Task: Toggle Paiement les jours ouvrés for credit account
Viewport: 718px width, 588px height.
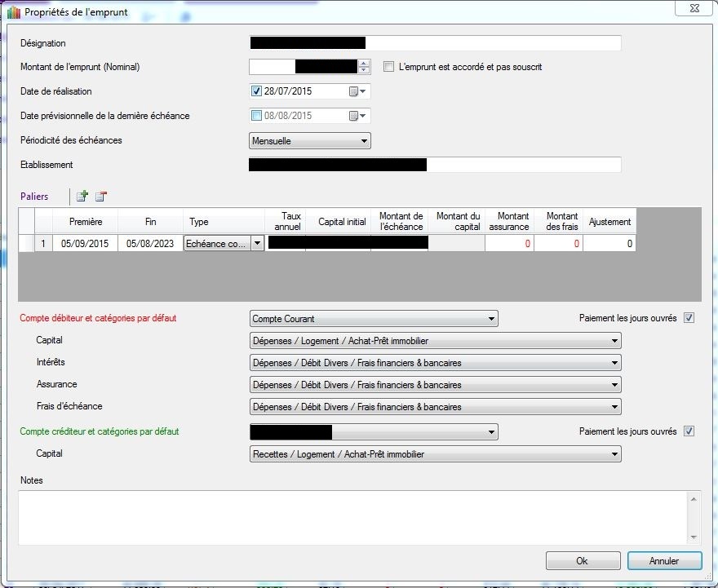Action: pyautogui.click(x=689, y=431)
